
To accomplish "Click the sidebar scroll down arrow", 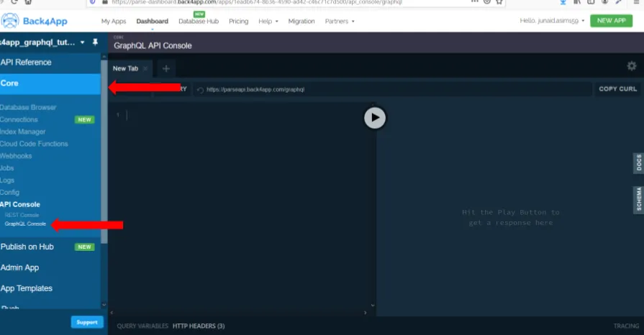I will (104, 305).
